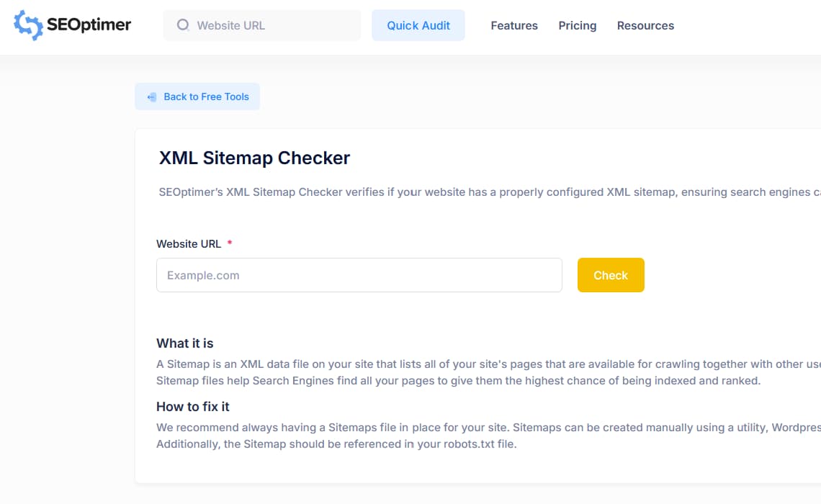Open the Features menu

[x=513, y=25]
